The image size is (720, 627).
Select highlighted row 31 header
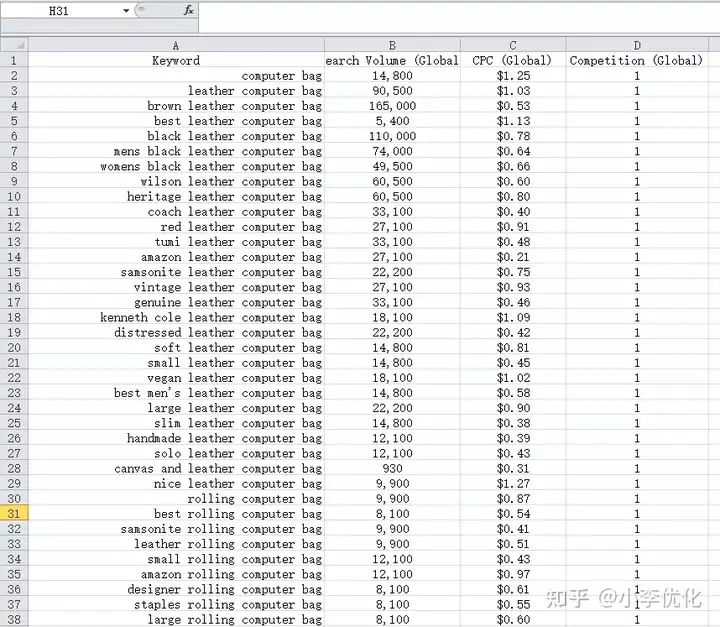coord(14,514)
